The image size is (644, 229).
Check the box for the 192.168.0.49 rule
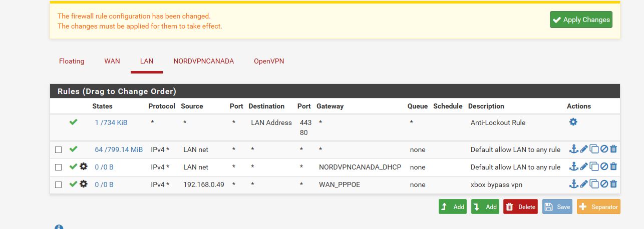coord(58,184)
